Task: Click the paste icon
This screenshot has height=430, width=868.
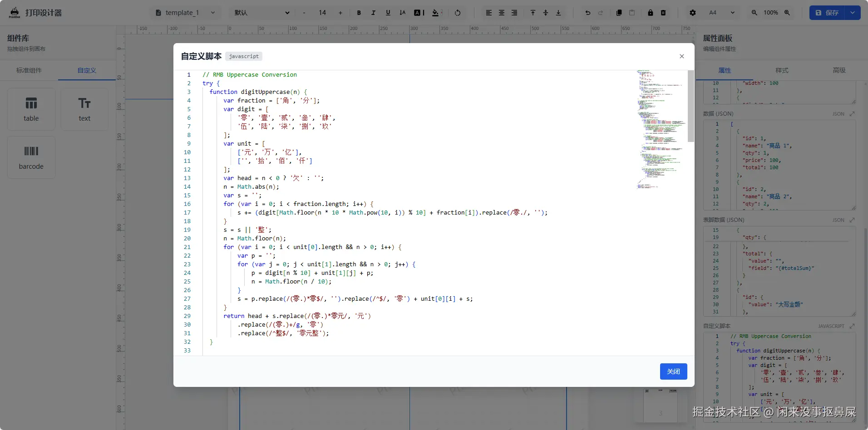Action: (632, 13)
